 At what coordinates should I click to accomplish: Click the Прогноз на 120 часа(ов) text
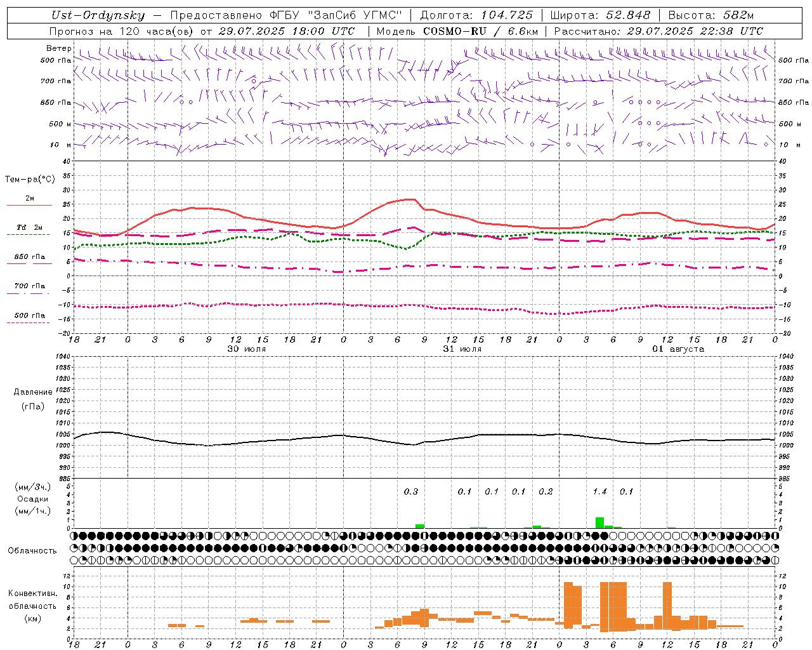[122, 31]
